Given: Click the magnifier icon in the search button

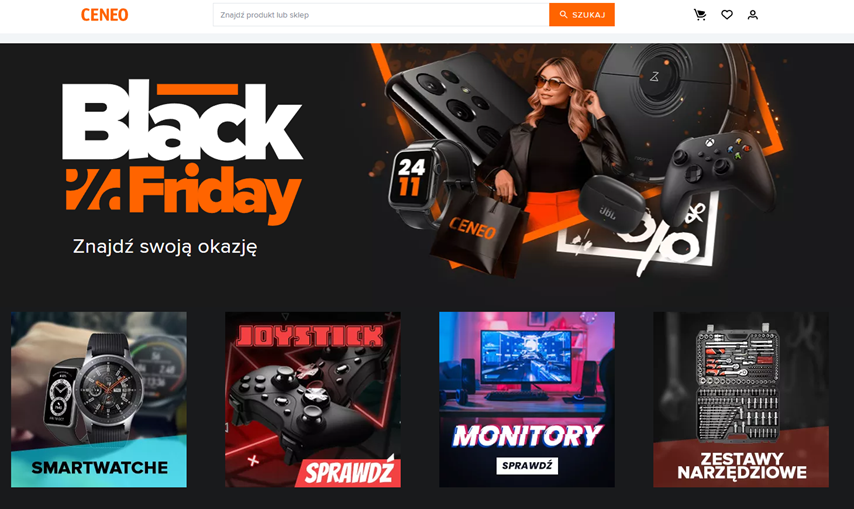Looking at the screenshot, I should (564, 15).
